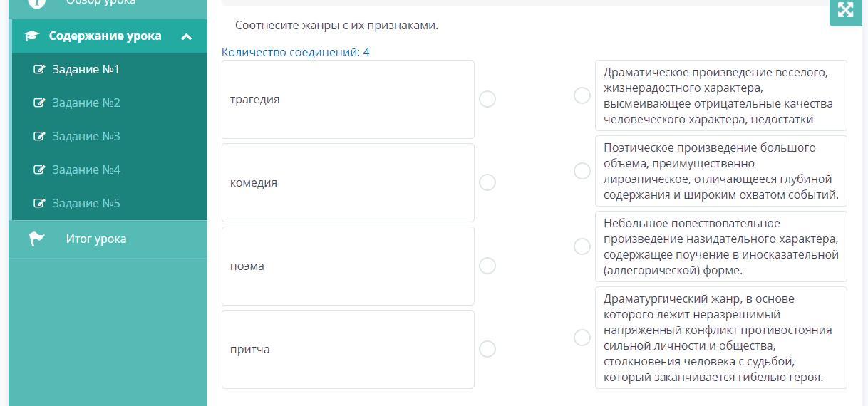
Task: Select the connector circle for поэма
Action: pyautogui.click(x=487, y=266)
